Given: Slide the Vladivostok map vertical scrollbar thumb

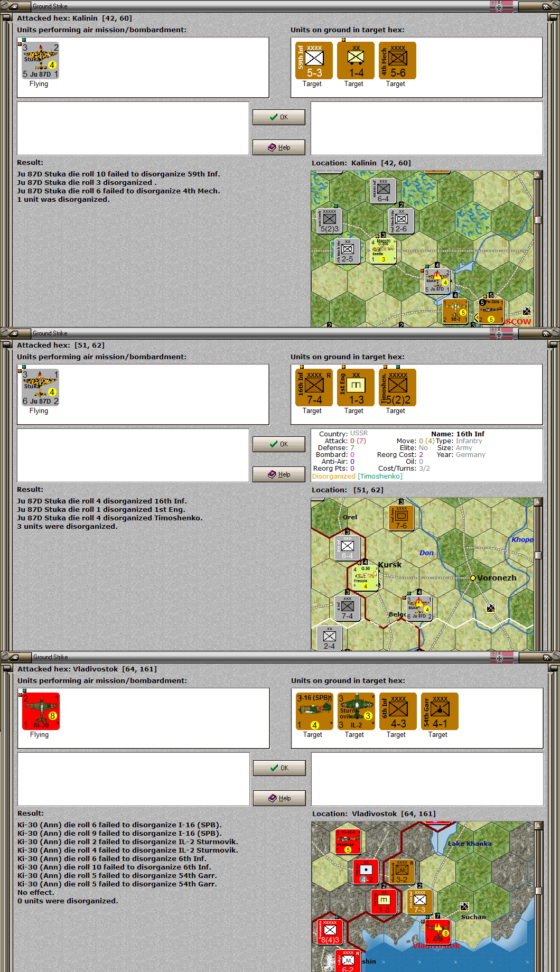Looking at the screenshot, I should [x=539, y=891].
